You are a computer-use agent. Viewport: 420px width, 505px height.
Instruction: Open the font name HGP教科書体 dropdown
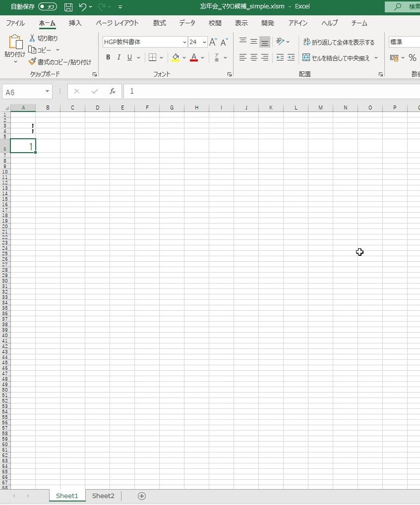tap(184, 42)
